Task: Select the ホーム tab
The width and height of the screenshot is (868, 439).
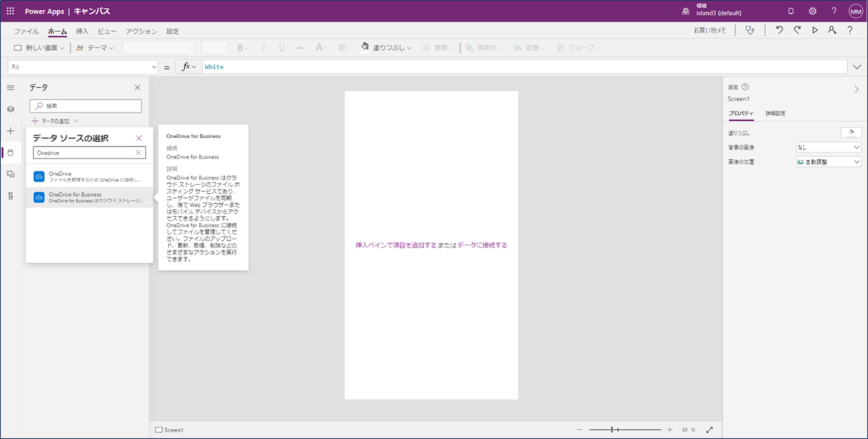Action: (x=57, y=31)
